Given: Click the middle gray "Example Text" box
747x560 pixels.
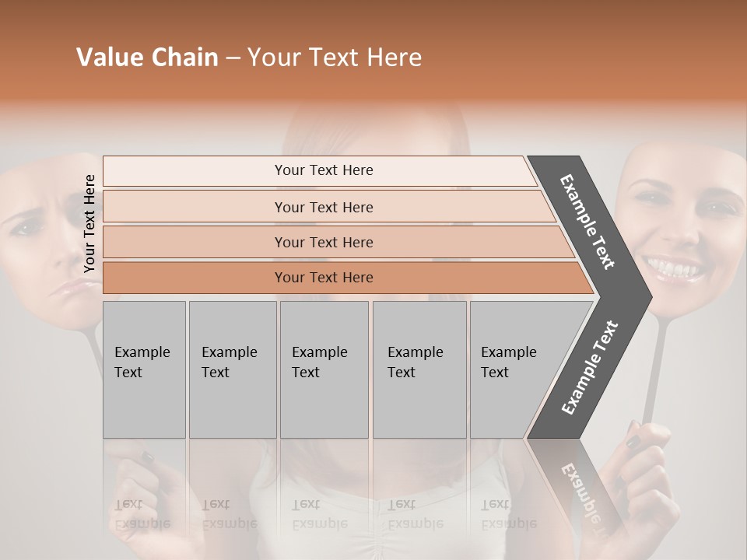Looking at the screenshot, I should pos(324,369).
